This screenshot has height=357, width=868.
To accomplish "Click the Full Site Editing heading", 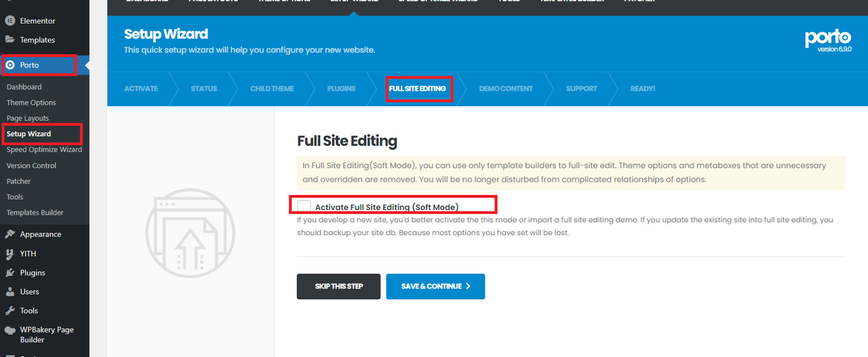I will (x=347, y=141).
